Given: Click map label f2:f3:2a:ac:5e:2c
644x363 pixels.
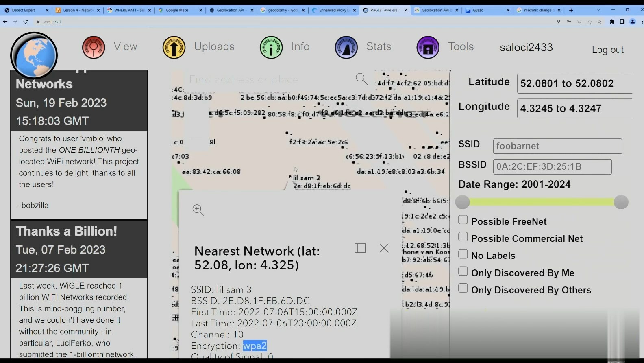Looking at the screenshot, I should pos(319,142).
